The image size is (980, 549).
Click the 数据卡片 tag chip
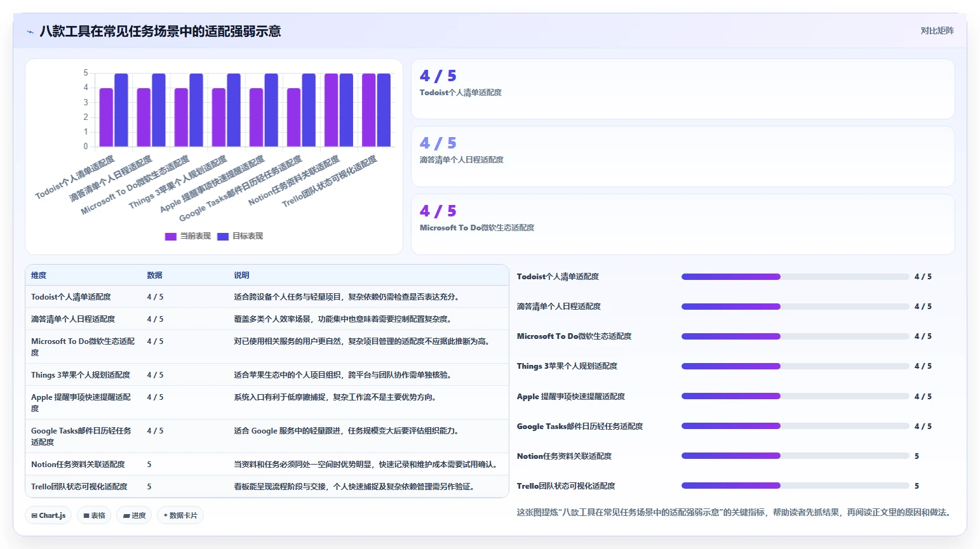click(180, 515)
